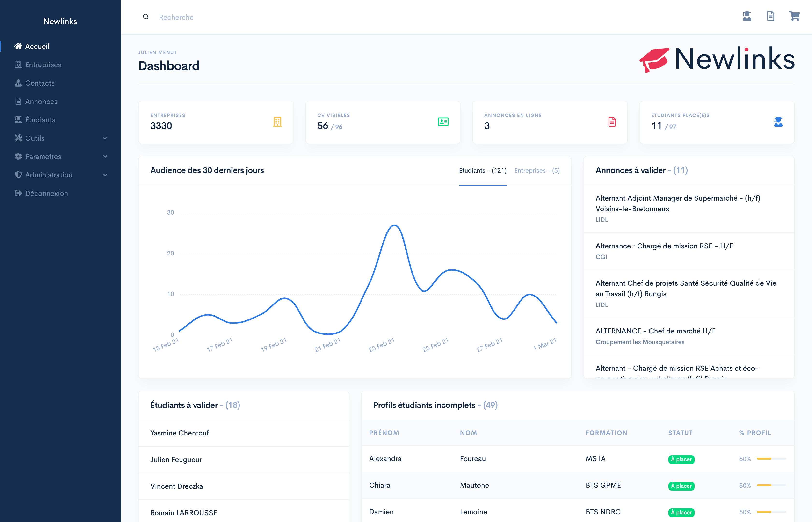This screenshot has width=812, height=522.
Task: Click the Entreprises building icon in sidebar
Action: tap(18, 64)
